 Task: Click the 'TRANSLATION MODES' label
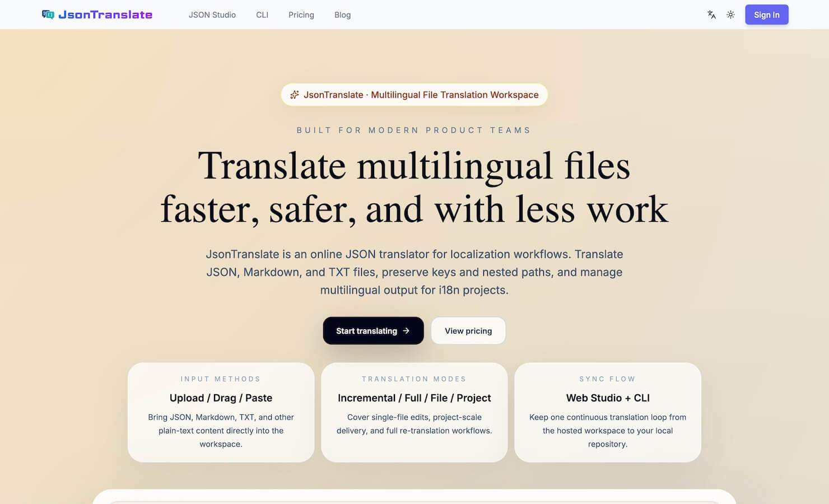tap(414, 379)
